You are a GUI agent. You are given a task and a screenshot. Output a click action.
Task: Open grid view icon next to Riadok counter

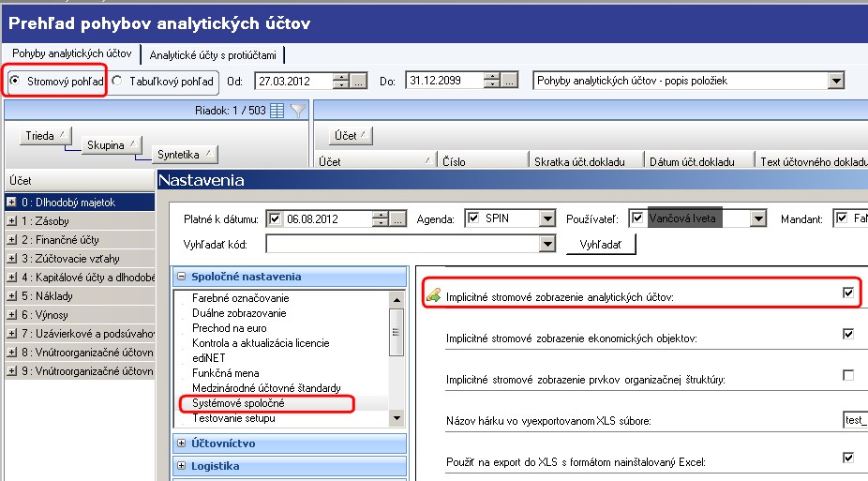[277, 111]
